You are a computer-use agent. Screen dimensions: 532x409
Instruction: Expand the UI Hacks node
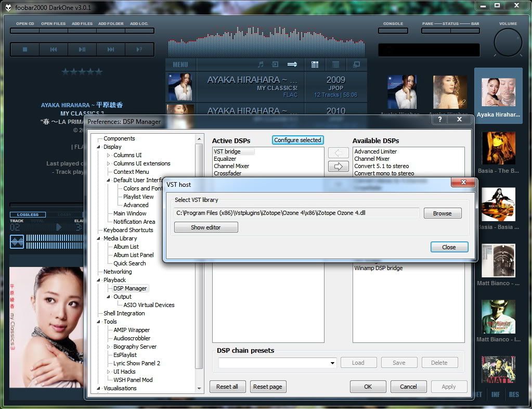coord(108,372)
